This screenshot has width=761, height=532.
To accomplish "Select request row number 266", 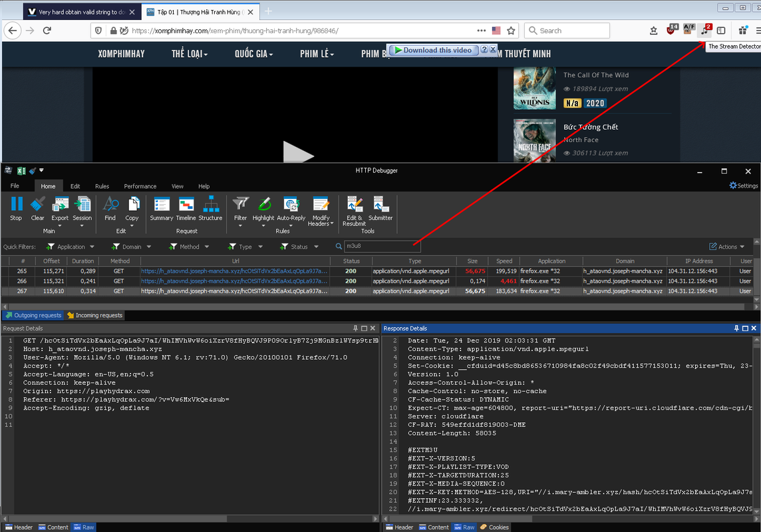I will point(379,281).
